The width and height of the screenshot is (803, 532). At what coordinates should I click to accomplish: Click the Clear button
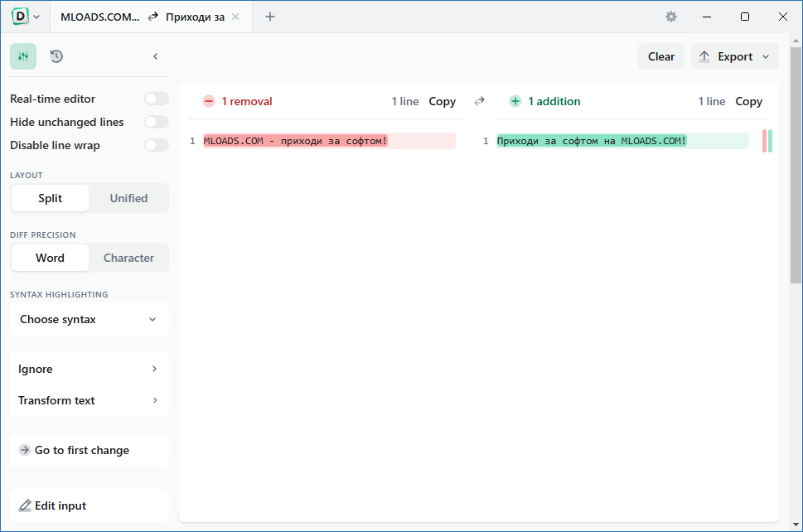[660, 56]
